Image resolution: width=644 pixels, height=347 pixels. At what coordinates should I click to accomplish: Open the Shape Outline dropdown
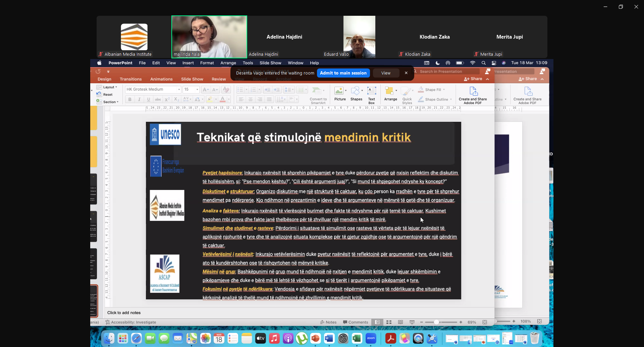pyautogui.click(x=435, y=99)
